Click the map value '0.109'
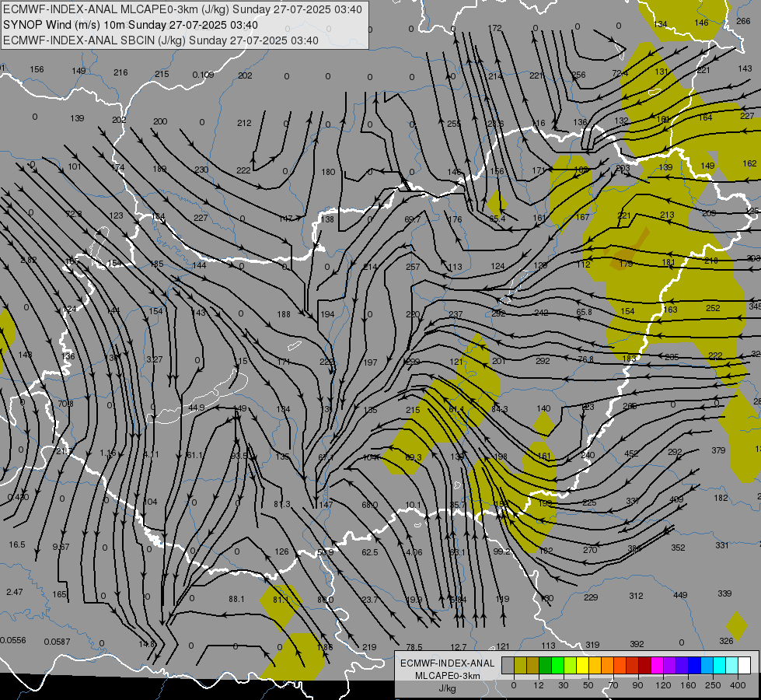 pos(203,75)
